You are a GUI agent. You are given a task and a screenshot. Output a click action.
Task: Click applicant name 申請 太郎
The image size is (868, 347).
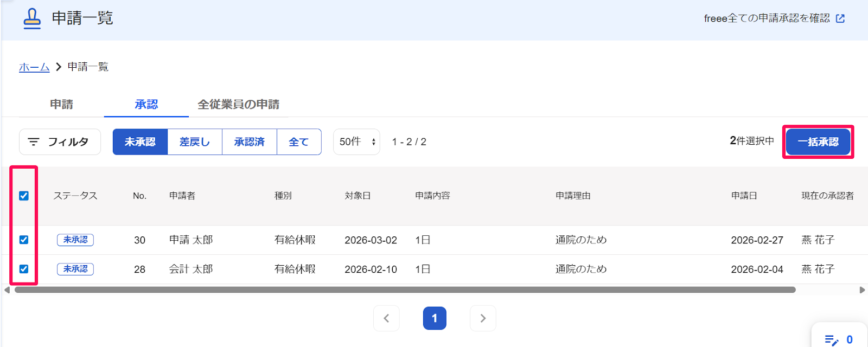point(191,240)
